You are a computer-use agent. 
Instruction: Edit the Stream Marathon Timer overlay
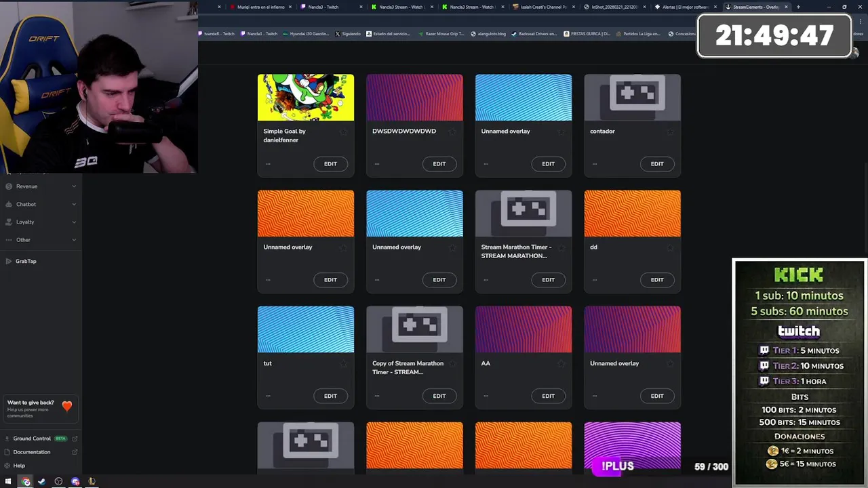coord(548,280)
